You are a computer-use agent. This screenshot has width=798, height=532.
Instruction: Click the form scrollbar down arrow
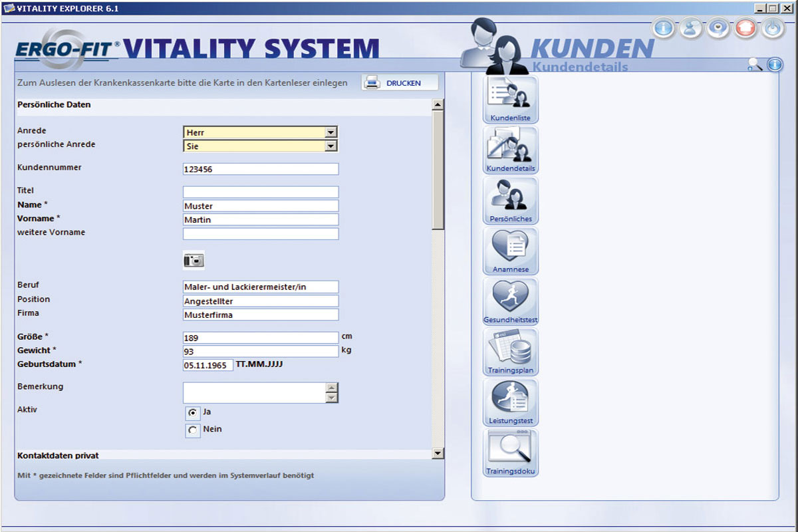pyautogui.click(x=438, y=454)
